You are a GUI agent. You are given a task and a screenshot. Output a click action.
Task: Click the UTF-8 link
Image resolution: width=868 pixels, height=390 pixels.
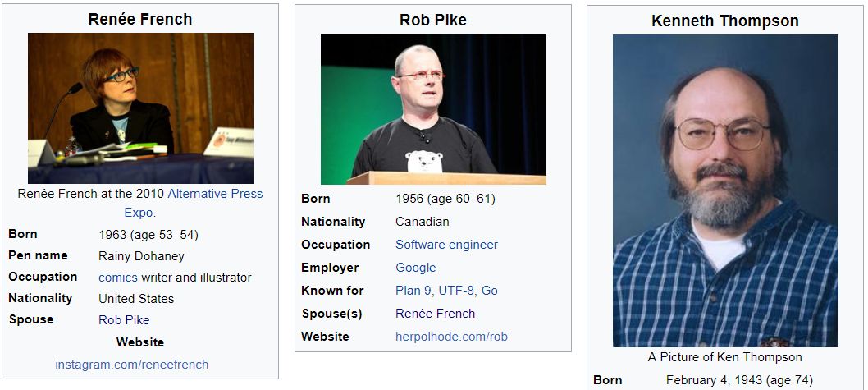[x=457, y=291]
